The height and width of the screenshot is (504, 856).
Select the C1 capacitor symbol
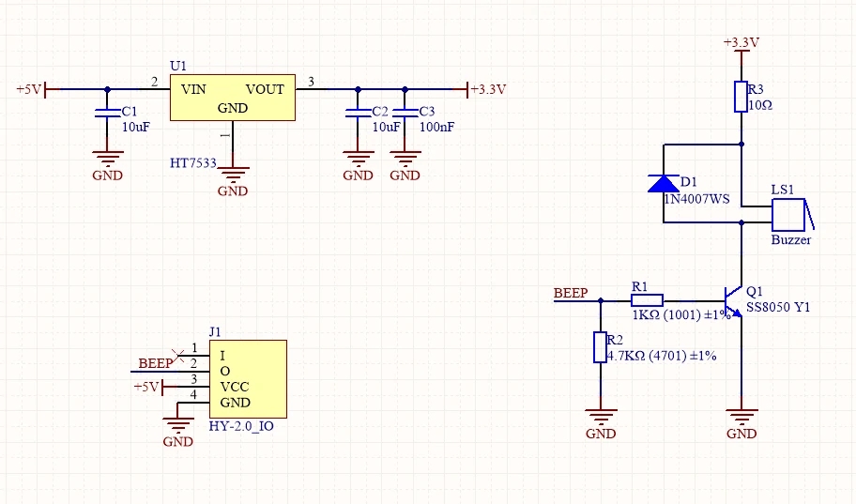(x=105, y=114)
